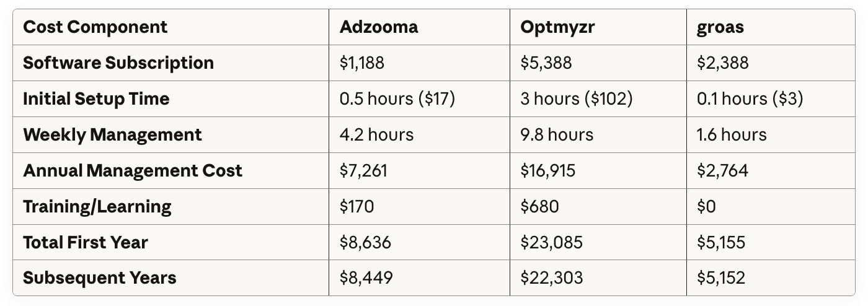This screenshot has width=868, height=306.
Task: Click the $23,085 total first year value
Action: pos(552,242)
